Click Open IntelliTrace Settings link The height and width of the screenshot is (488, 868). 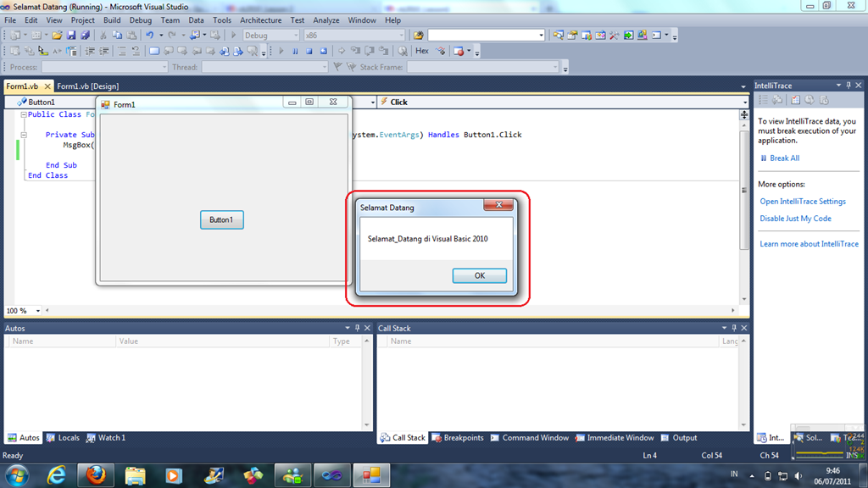click(x=803, y=202)
